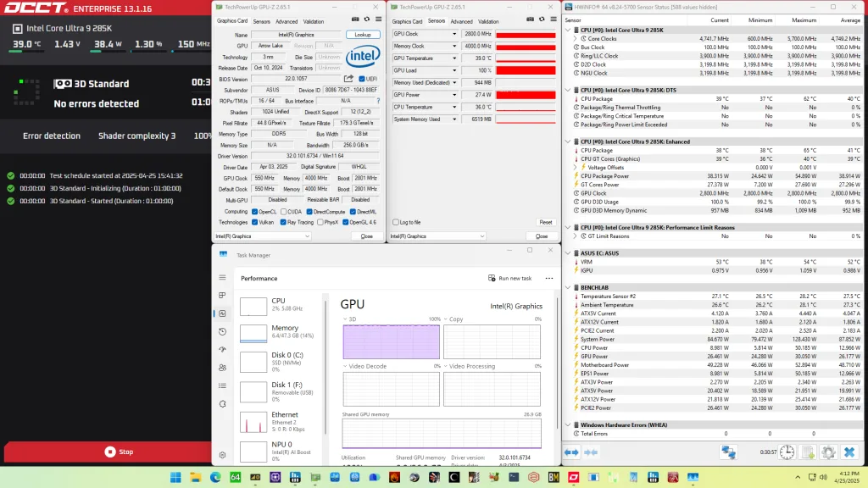Open Task Manager Settings gear icon

coord(223,455)
